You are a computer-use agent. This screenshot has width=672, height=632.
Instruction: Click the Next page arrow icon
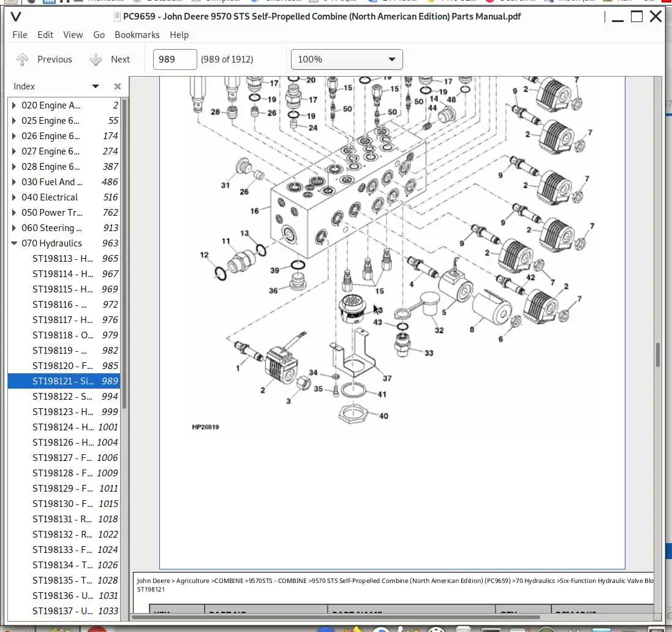(x=96, y=59)
